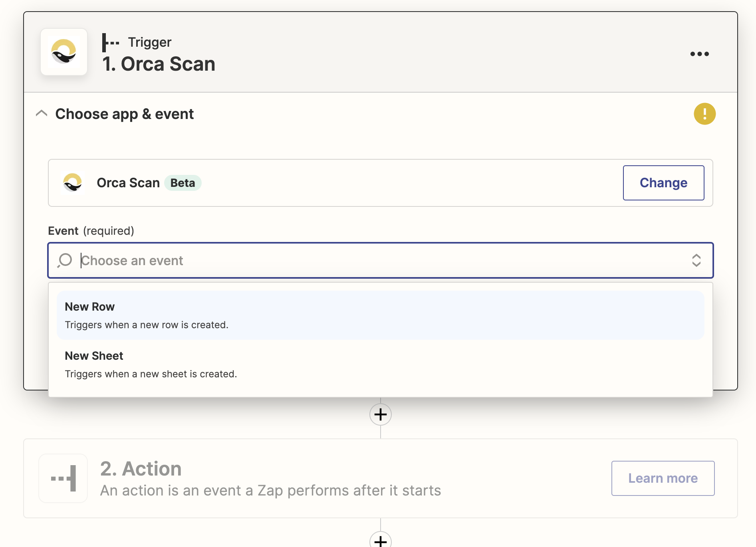
Task: Click the Change button for the app
Action: [663, 183]
